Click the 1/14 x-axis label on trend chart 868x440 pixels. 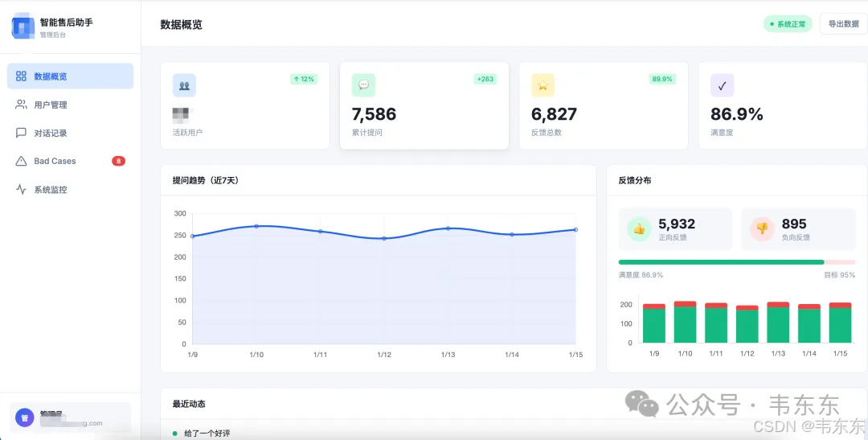(512, 355)
